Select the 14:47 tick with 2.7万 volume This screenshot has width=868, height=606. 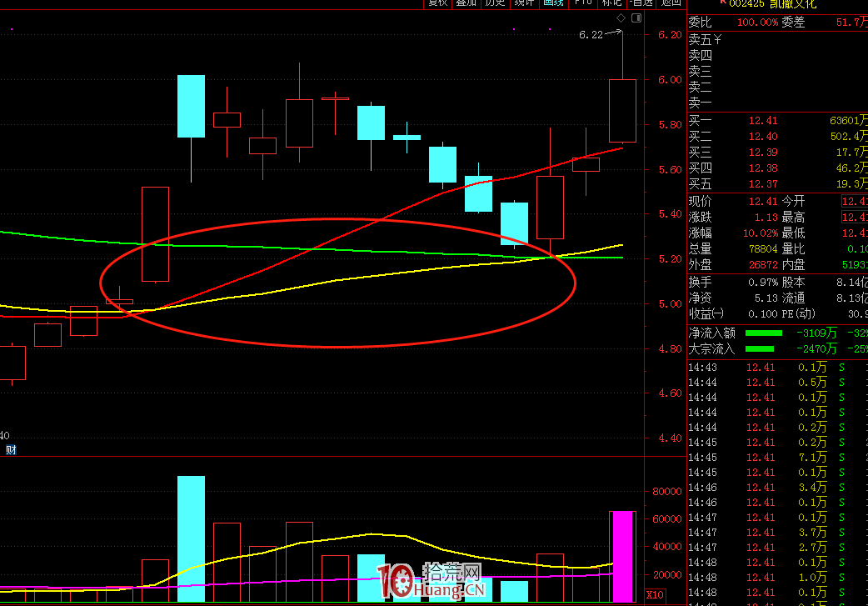point(777,548)
